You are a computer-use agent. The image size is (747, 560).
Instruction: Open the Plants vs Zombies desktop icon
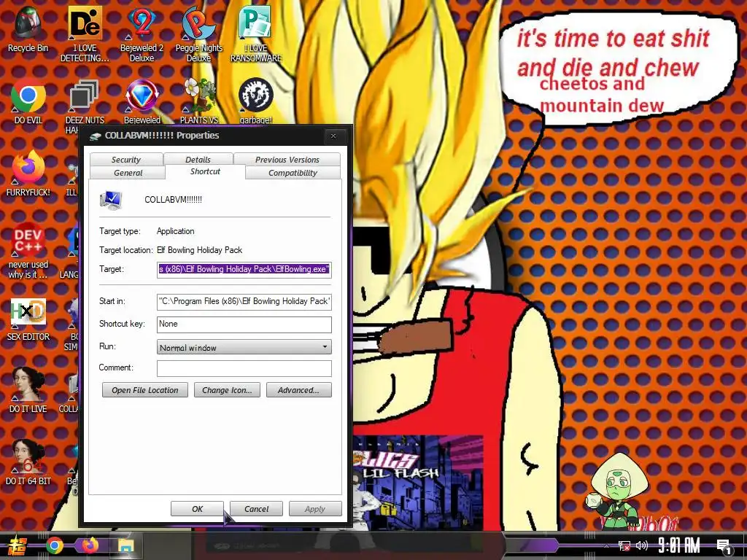[x=198, y=101]
